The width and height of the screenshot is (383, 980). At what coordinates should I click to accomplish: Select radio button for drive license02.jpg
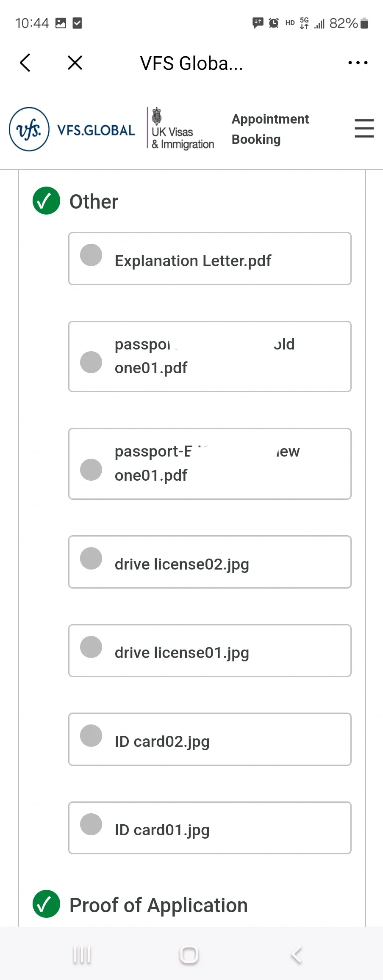tap(91, 559)
